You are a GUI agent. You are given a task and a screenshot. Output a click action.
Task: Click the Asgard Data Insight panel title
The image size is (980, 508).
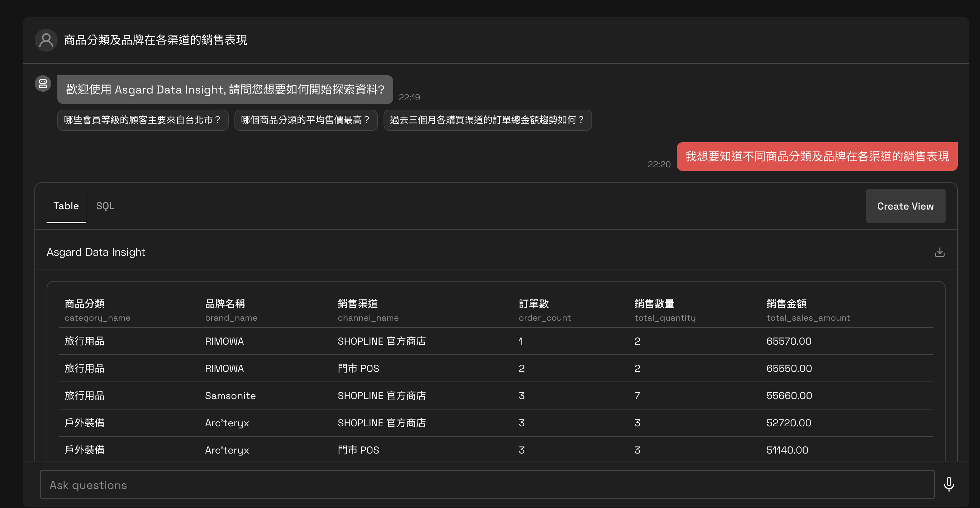tap(95, 252)
